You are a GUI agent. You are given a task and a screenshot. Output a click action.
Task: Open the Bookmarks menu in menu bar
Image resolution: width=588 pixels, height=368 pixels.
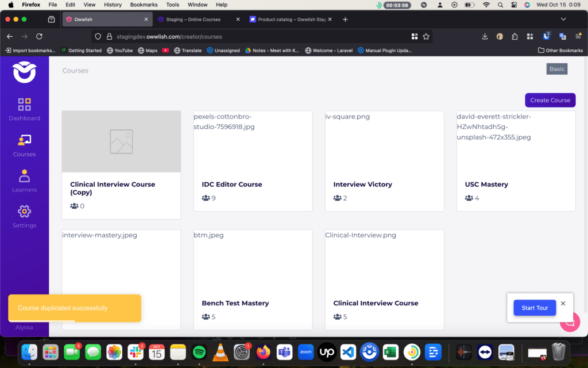[144, 5]
